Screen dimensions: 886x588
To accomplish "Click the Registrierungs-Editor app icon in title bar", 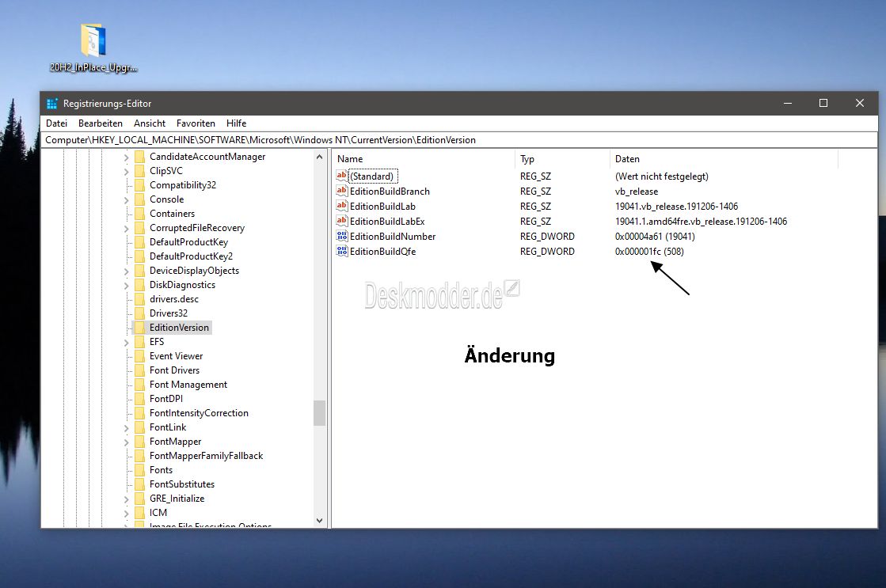I will coord(52,104).
